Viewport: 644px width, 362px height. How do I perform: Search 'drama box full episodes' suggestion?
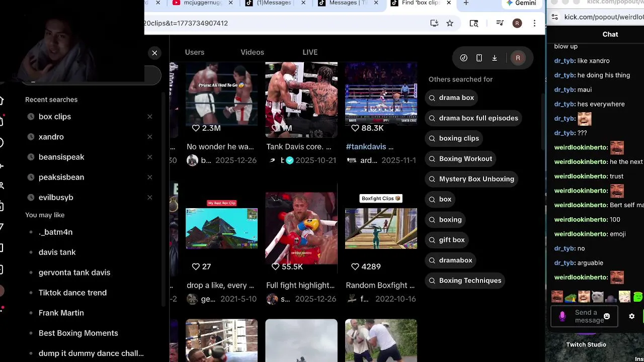point(474,118)
